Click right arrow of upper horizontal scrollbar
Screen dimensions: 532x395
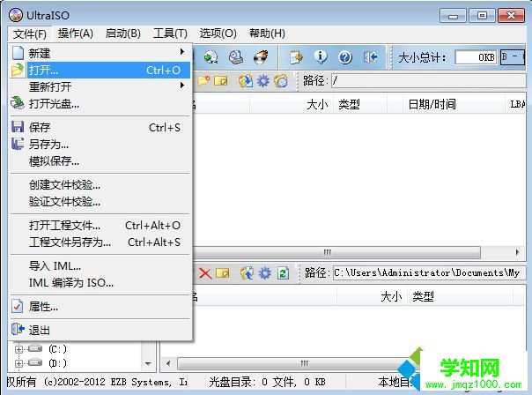click(x=517, y=252)
